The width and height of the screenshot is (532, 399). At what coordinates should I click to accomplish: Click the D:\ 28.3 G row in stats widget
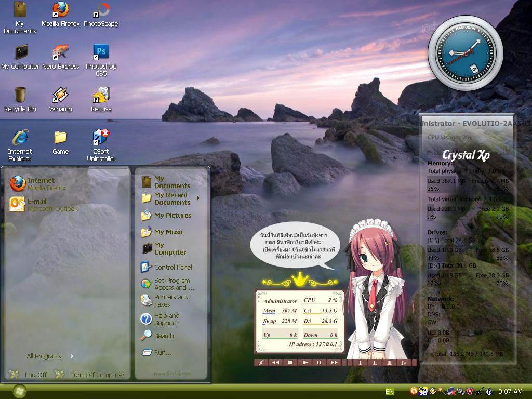coord(321,321)
